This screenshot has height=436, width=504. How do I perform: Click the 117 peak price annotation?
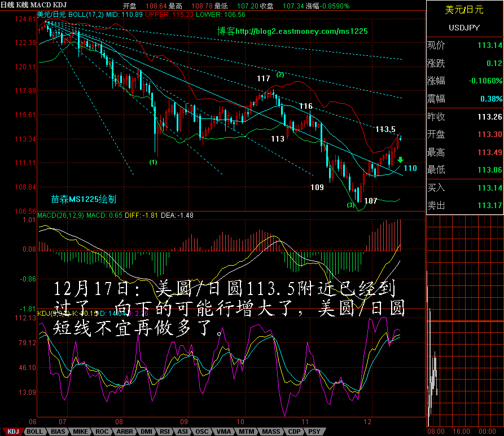(263, 78)
